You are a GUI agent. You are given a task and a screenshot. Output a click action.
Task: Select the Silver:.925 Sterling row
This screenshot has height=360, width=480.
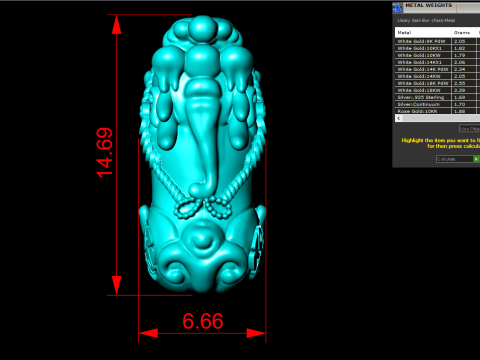(x=437, y=97)
